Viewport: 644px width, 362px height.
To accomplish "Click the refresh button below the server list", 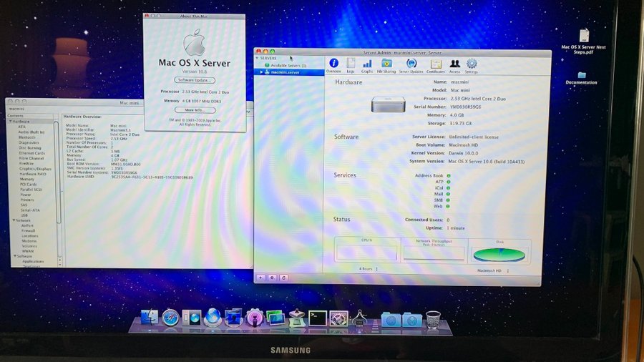I will click(x=283, y=278).
